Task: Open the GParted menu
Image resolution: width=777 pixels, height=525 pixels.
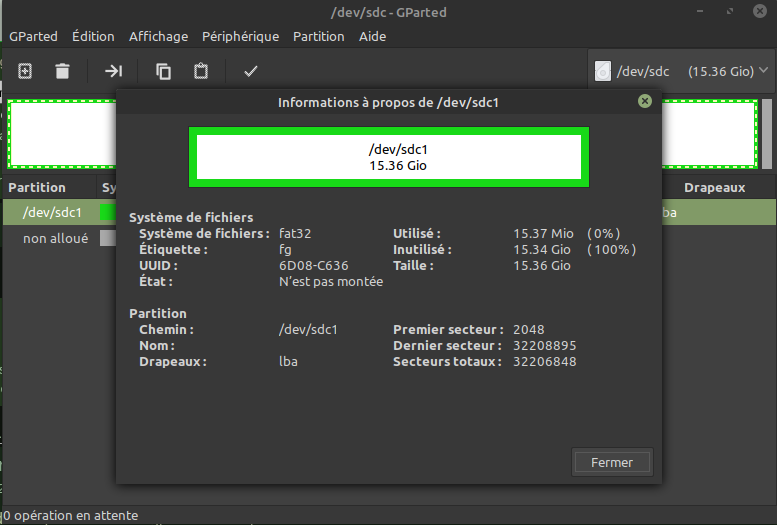Action: point(32,36)
